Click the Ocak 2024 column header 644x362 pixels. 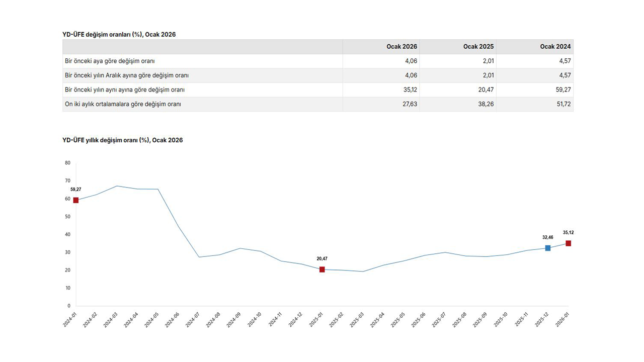[x=555, y=47]
